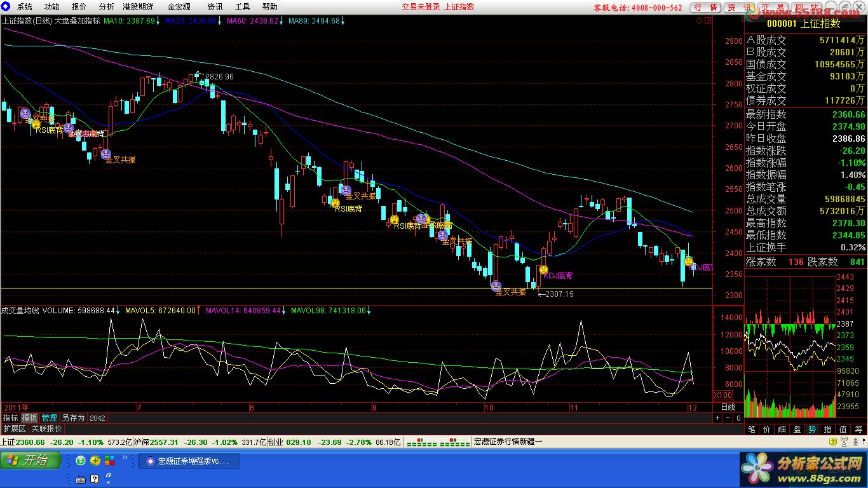Click the MA89 indicator label
Image resolution: width=868 pixels, height=488 pixels.
point(316,21)
